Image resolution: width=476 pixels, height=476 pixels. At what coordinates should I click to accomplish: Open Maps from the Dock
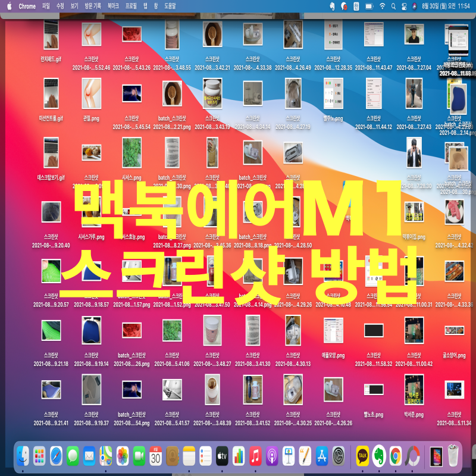[106, 455]
